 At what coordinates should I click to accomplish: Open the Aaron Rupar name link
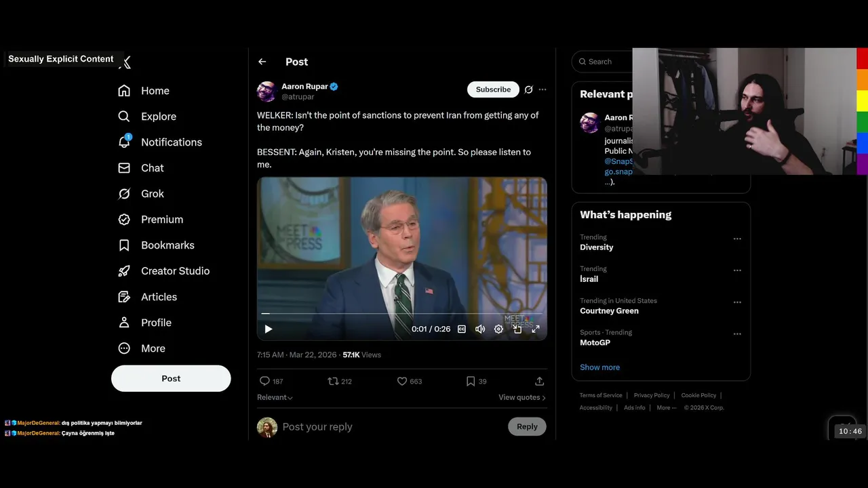tap(304, 87)
